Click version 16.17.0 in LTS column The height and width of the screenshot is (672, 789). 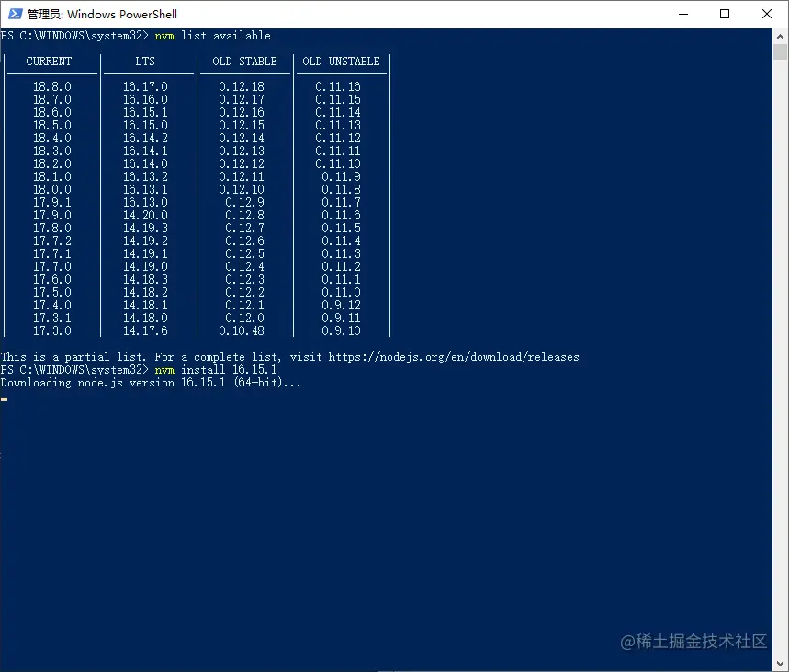tap(145, 86)
